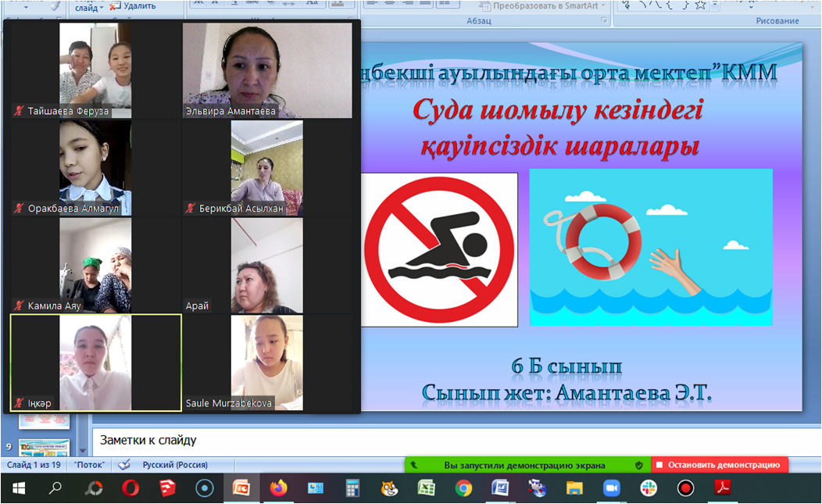The image size is (822, 504).
Task: Click the spell check icon in the status bar
Action: (123, 464)
